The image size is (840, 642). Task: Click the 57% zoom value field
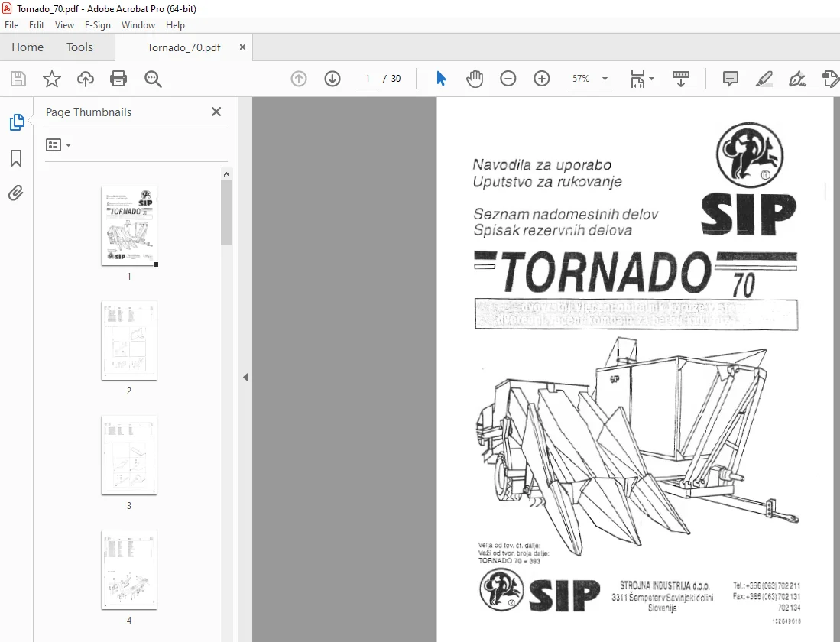(581, 79)
